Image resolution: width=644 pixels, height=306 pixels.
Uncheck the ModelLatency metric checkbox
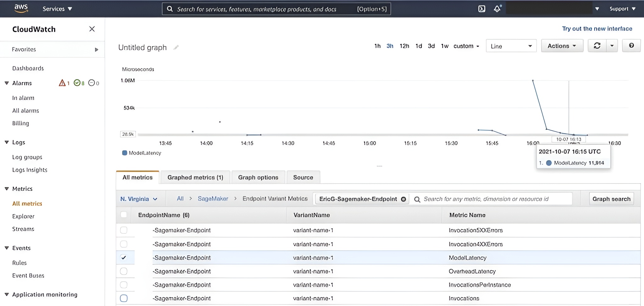pyautogui.click(x=124, y=258)
